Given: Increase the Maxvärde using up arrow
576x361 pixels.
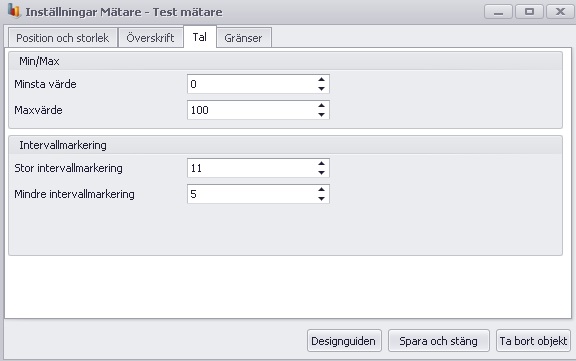Looking at the screenshot, I should [x=321, y=105].
